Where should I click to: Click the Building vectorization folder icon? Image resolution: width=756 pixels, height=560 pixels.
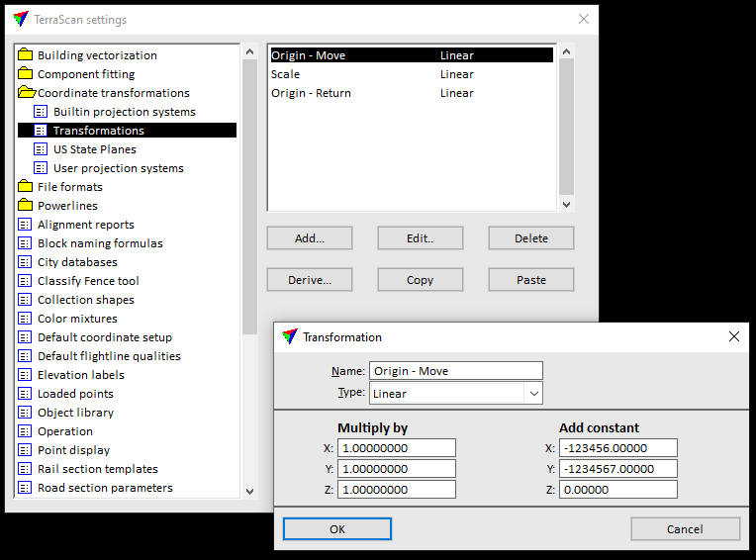click(x=25, y=55)
